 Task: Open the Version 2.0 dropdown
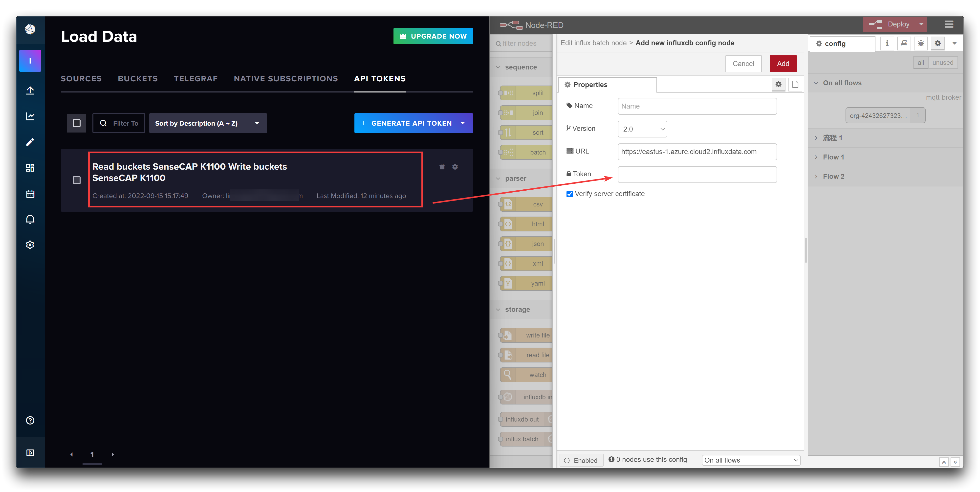tap(642, 129)
